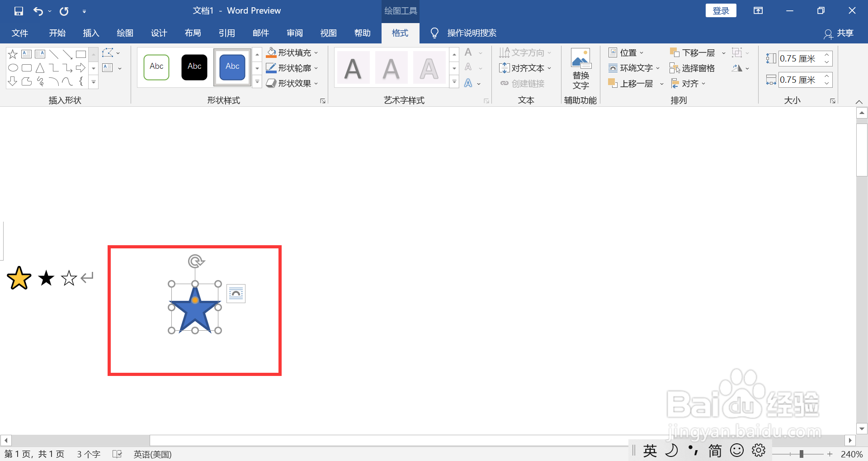Screen dimensions: 868x461
Task: Open the 对齐 align objects menu
Action: click(688, 84)
